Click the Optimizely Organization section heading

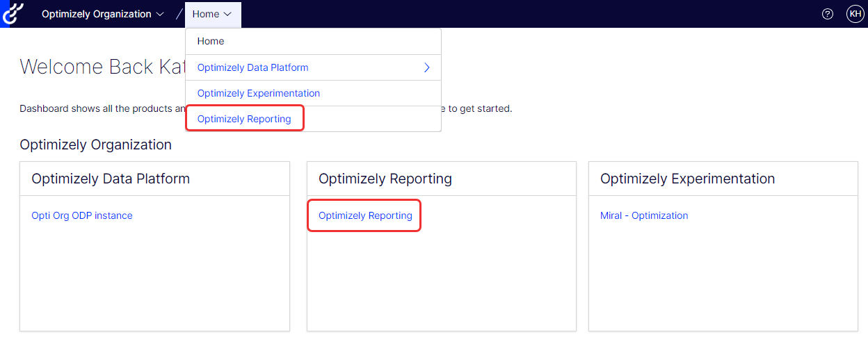pyautogui.click(x=96, y=145)
